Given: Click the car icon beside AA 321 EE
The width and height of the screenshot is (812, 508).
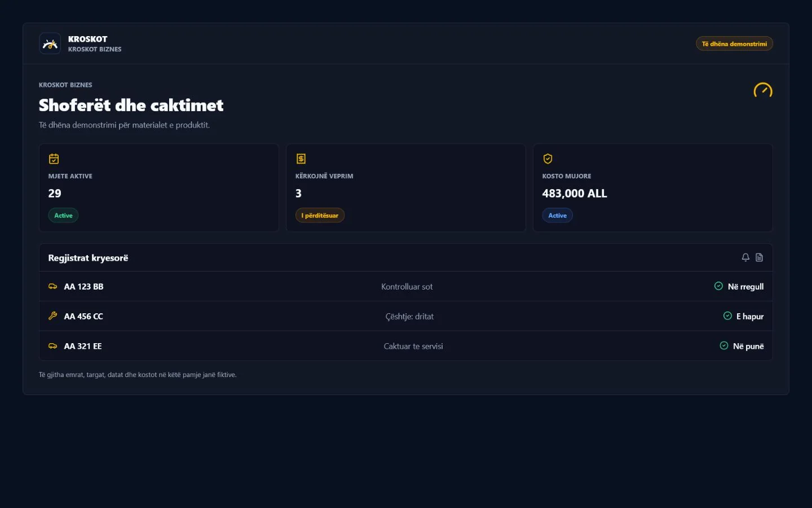Looking at the screenshot, I should pyautogui.click(x=53, y=346).
